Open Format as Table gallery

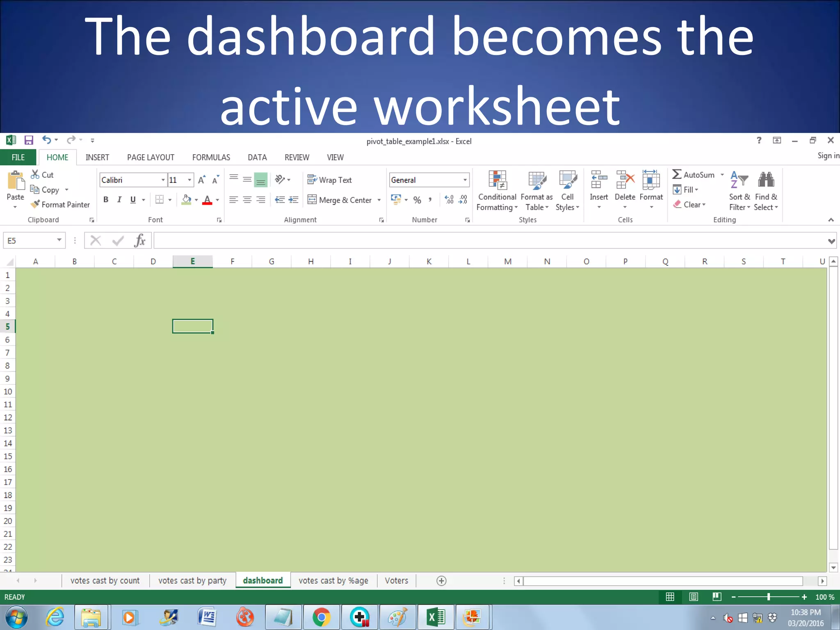click(537, 191)
